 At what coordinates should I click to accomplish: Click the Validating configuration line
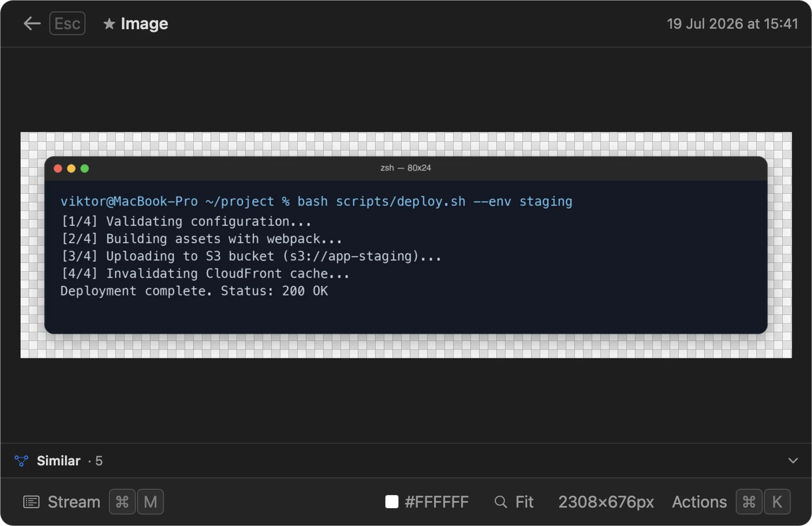(x=186, y=221)
